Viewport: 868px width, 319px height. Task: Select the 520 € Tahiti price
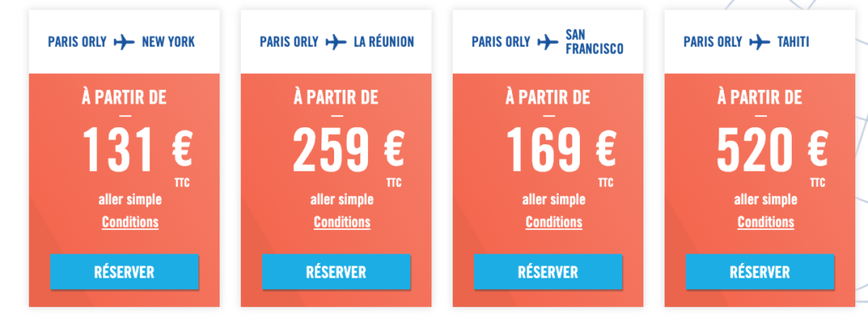(772, 149)
